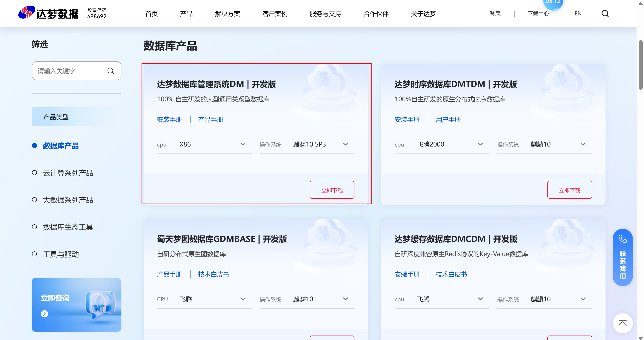Click the 达梦时序数据库DMTDM | 开发版 title
This screenshot has height=340, width=644.
click(x=455, y=84)
